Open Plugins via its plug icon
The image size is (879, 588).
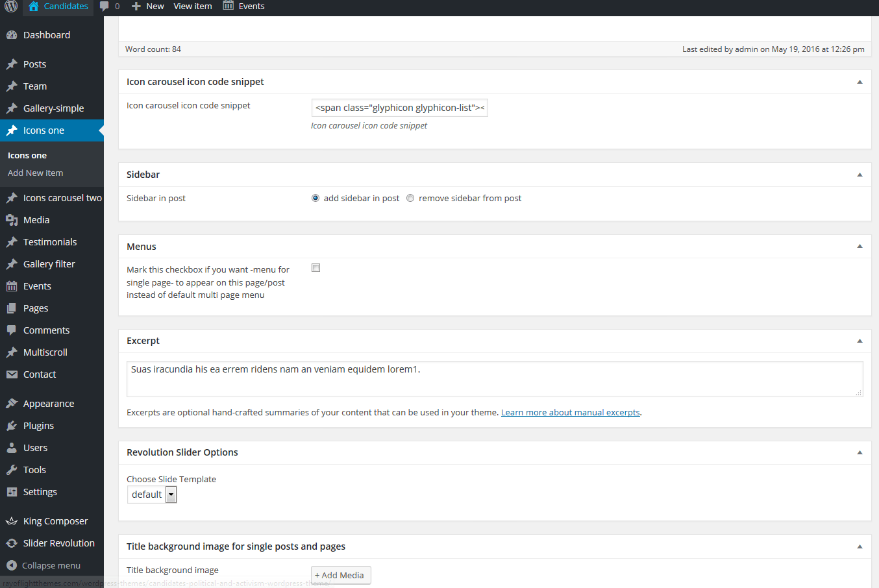(12, 426)
